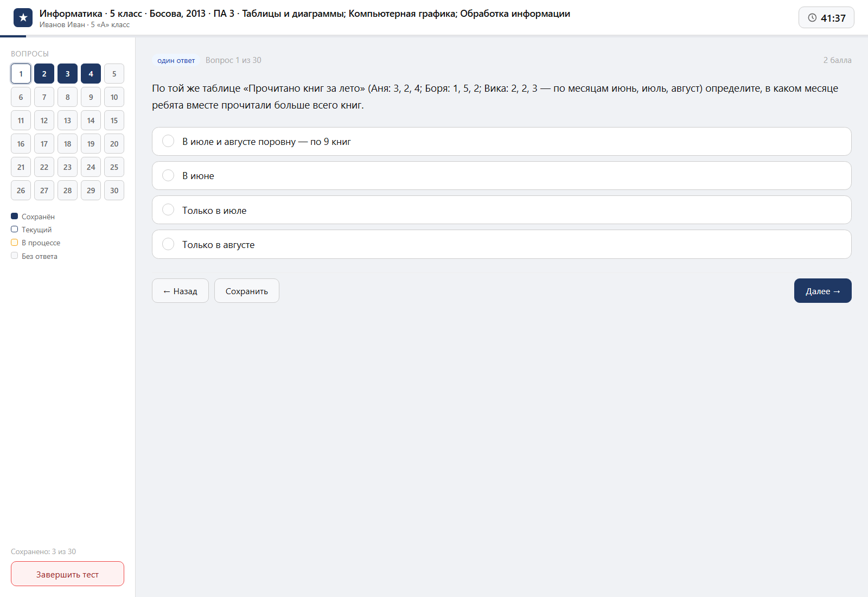
Task: Save answer with Сохранить button
Action: 247,291
